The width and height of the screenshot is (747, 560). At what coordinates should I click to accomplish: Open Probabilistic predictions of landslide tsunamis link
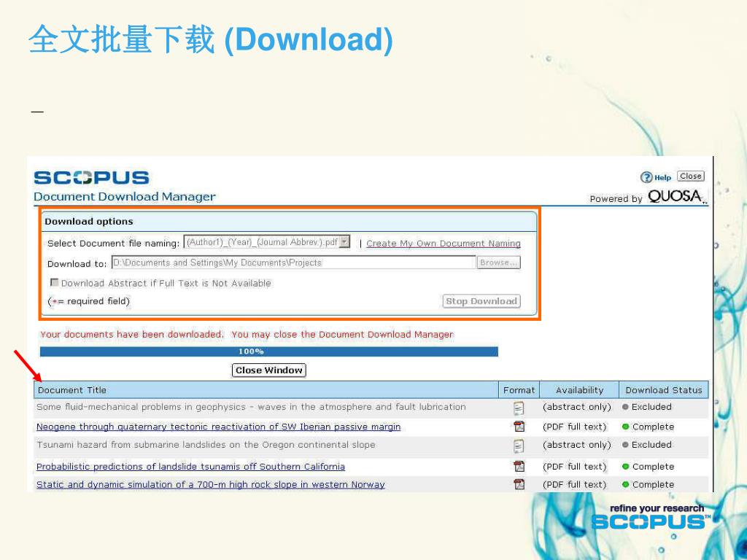(x=190, y=467)
